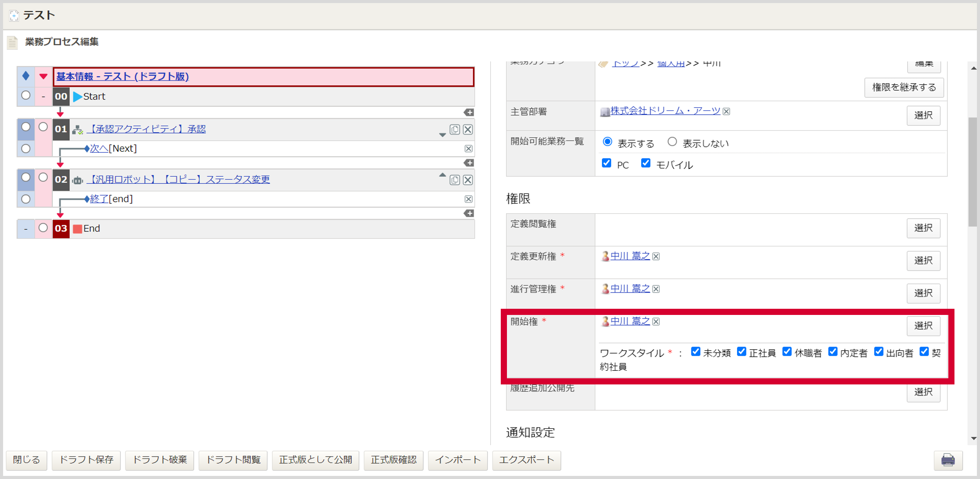The height and width of the screenshot is (479, 980).
Task: Open 基本情報 - テスト (ドラフト版) link
Action: click(122, 77)
